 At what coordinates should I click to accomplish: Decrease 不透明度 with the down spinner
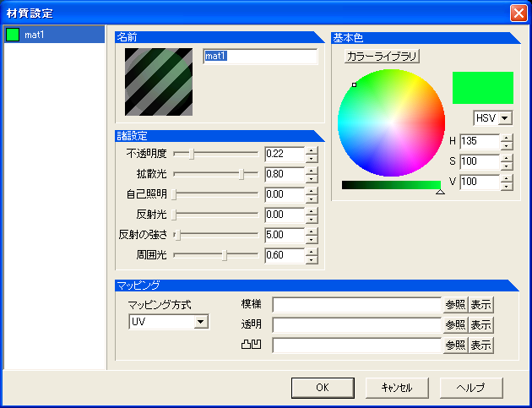pos(312,158)
